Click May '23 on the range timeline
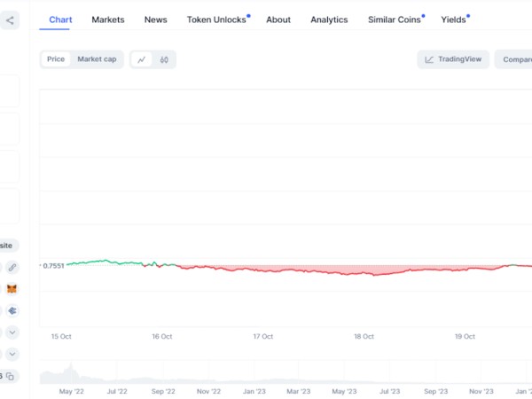The image size is (532, 399). tap(344, 391)
